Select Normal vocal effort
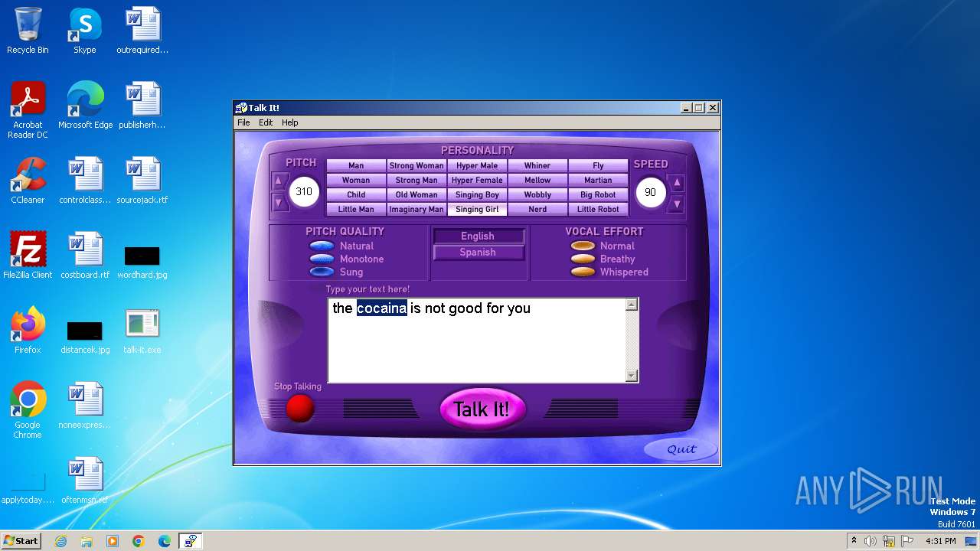 583,246
